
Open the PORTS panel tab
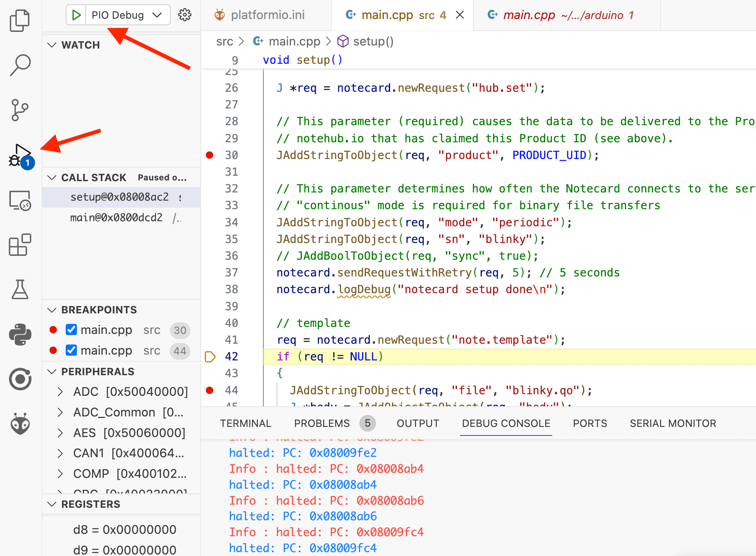[590, 423]
